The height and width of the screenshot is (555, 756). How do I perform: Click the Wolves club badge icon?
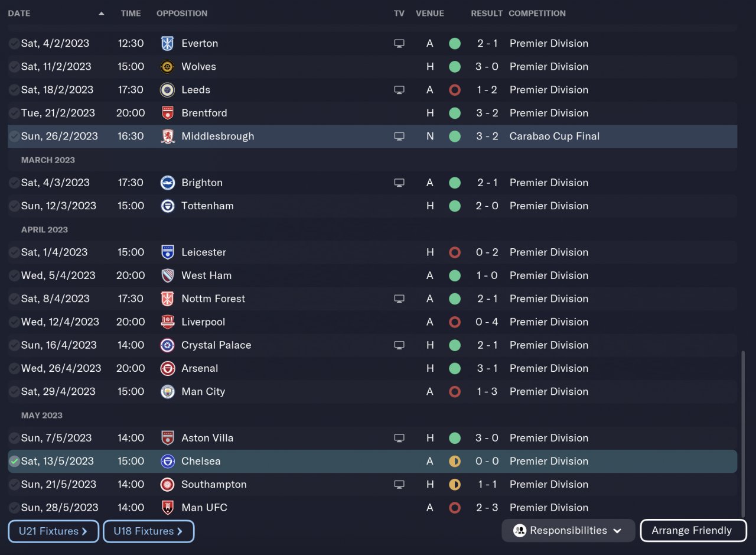pyautogui.click(x=168, y=66)
